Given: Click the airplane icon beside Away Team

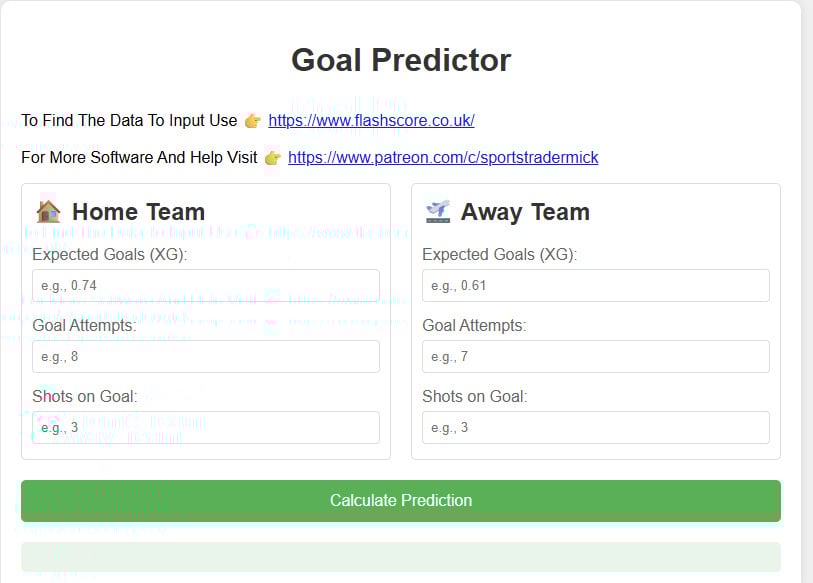Looking at the screenshot, I should 437,212.
